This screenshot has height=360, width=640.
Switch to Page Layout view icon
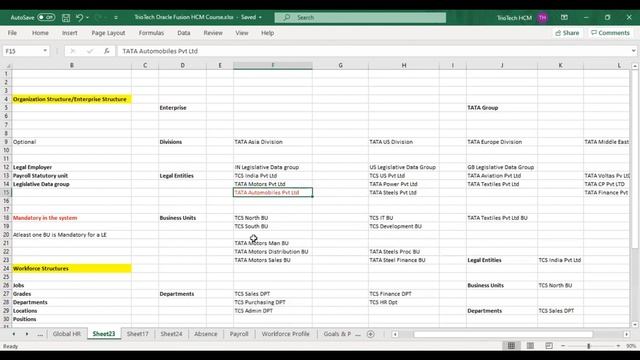coord(530,346)
